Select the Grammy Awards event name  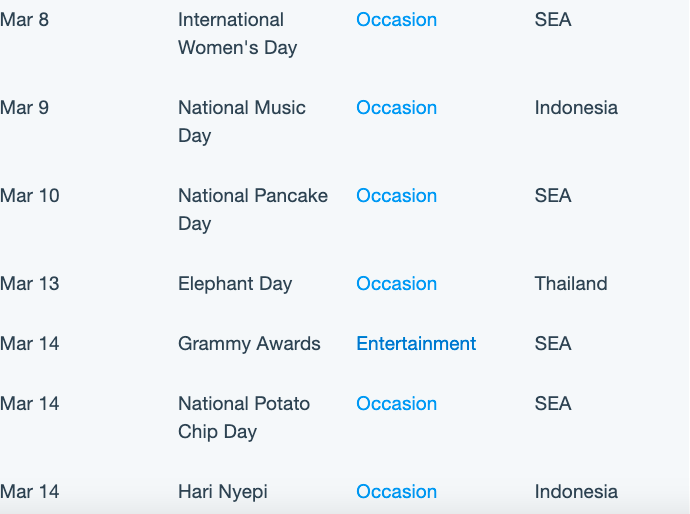[249, 344]
